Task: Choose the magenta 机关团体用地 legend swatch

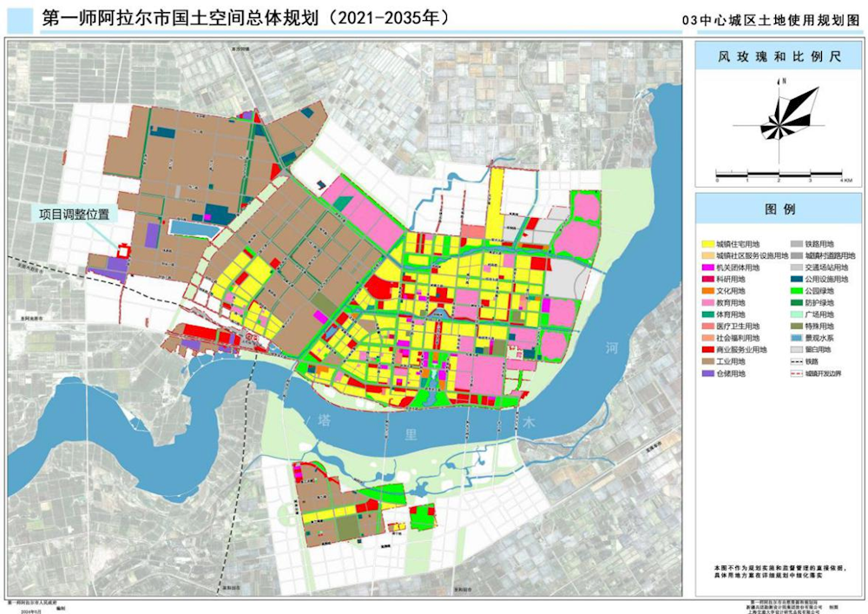Action: [708, 268]
